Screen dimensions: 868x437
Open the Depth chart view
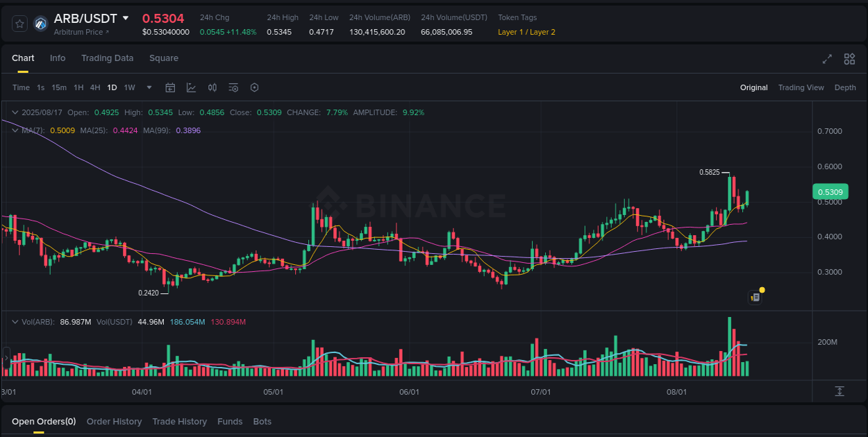(845, 87)
